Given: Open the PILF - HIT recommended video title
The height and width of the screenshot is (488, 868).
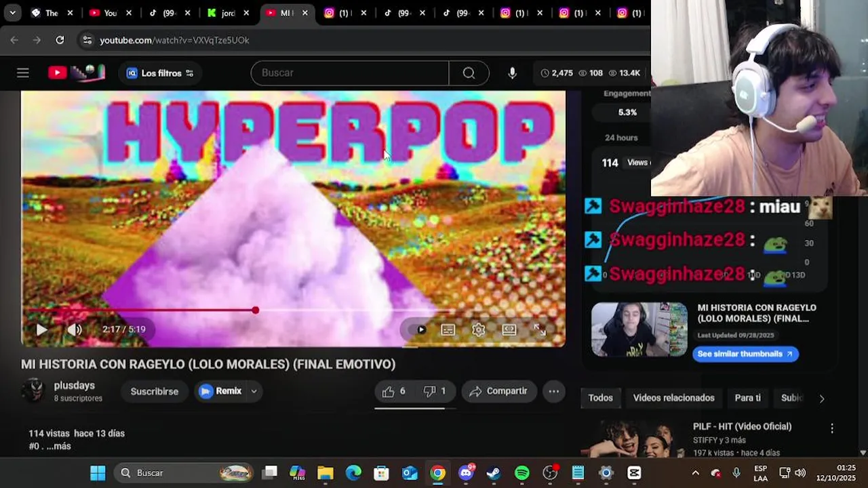Looking at the screenshot, I should point(742,426).
